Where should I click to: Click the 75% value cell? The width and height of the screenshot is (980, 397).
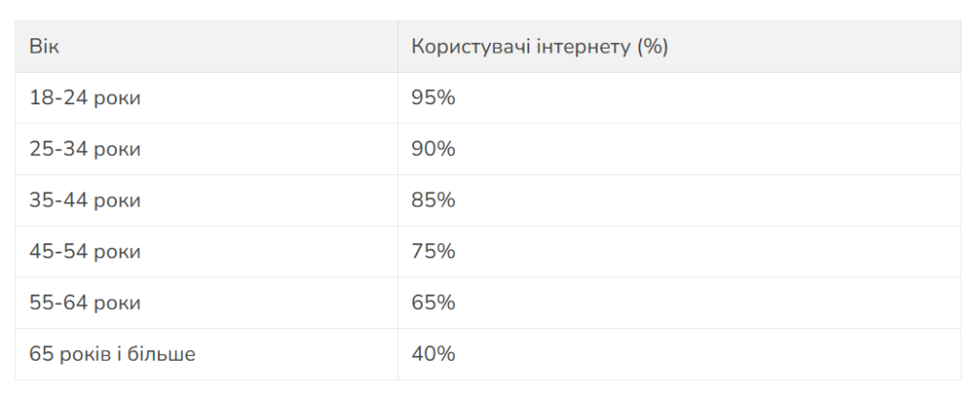(x=679, y=252)
